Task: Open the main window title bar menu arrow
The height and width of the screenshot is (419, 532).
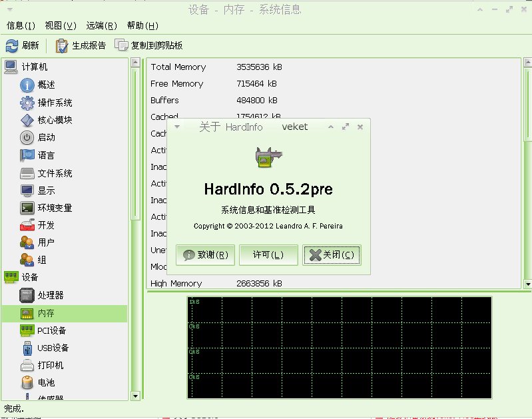Action: click(10, 9)
